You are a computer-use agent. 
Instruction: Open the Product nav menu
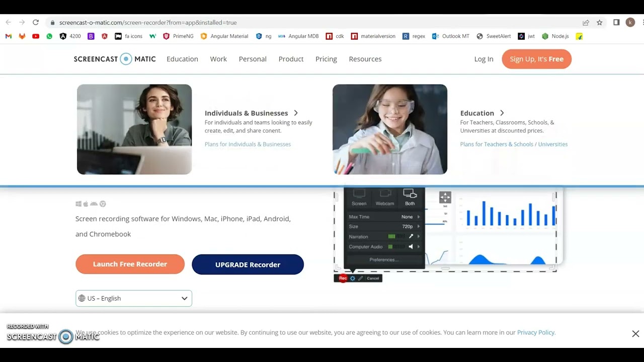(291, 59)
